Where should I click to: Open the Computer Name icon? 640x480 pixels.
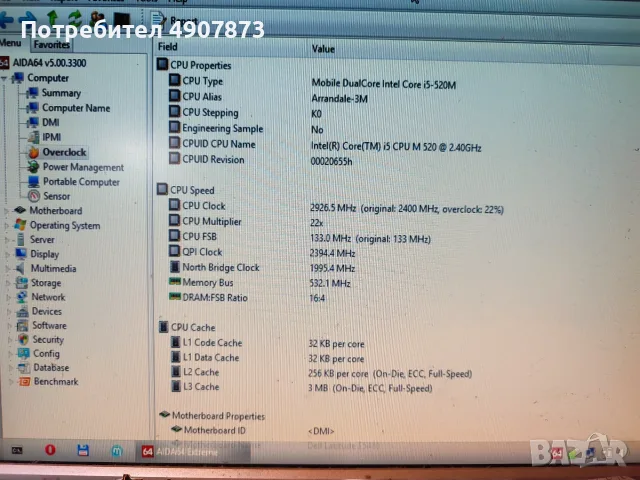pyautogui.click(x=32, y=108)
